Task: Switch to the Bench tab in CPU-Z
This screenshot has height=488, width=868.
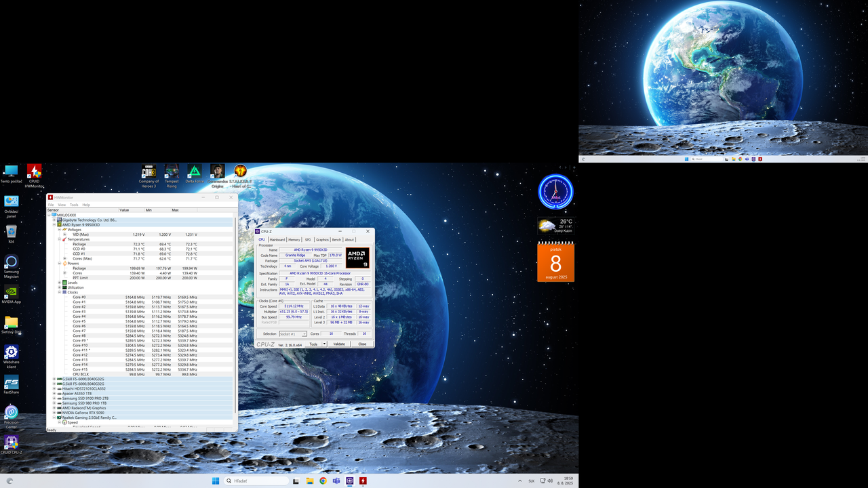Action: (x=336, y=239)
